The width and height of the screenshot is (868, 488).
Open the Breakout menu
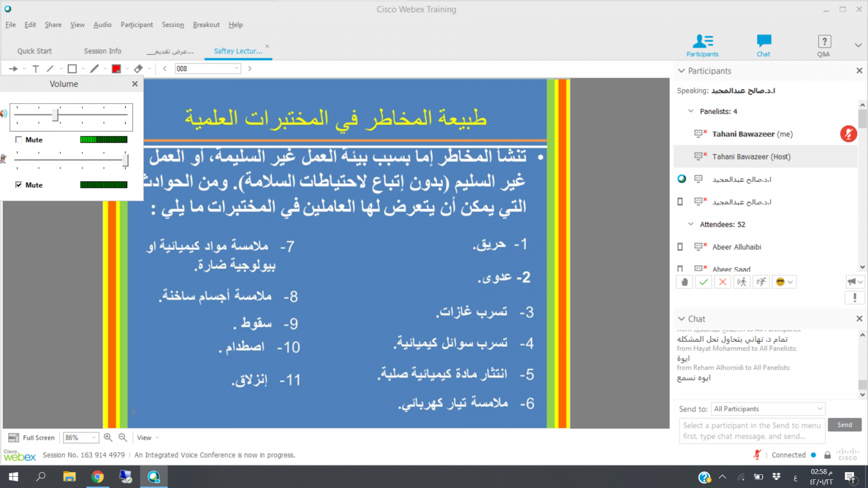[x=206, y=25]
